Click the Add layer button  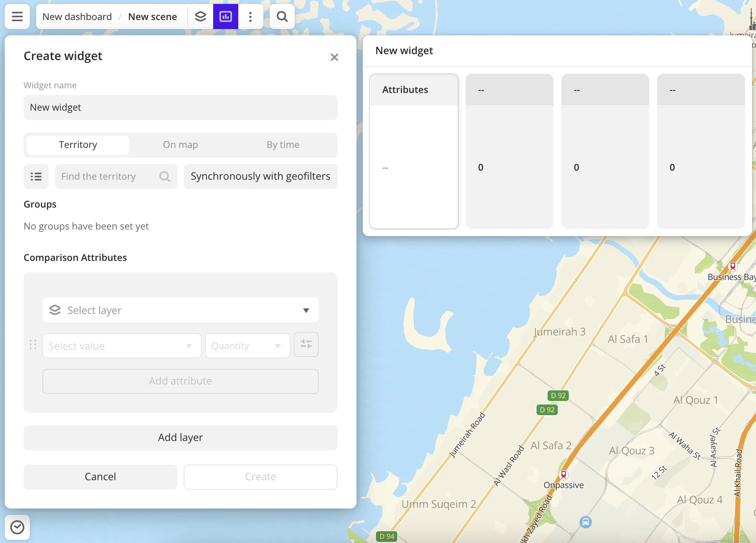pos(180,437)
